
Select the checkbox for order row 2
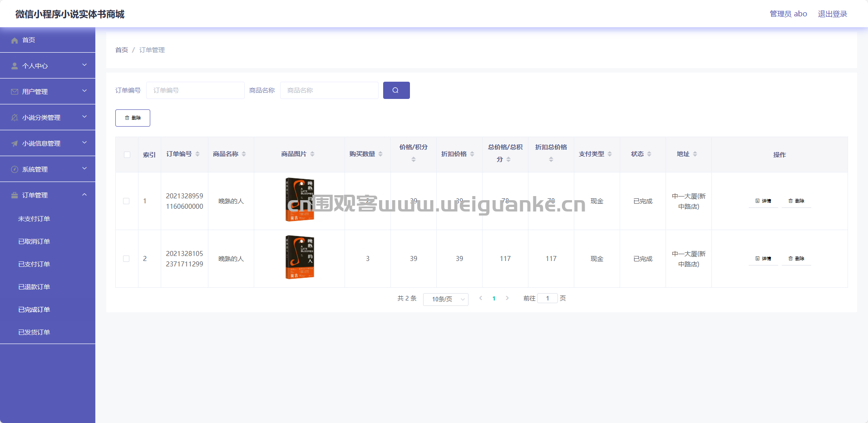point(126,259)
